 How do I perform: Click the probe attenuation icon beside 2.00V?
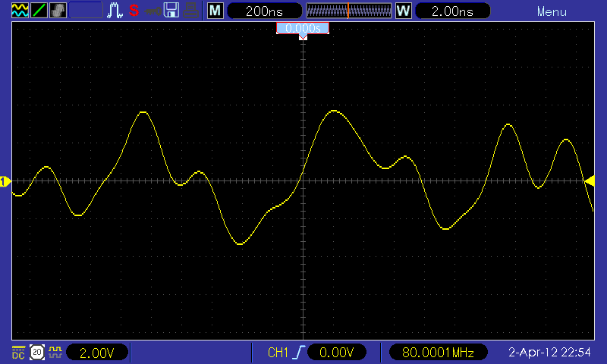click(55, 352)
